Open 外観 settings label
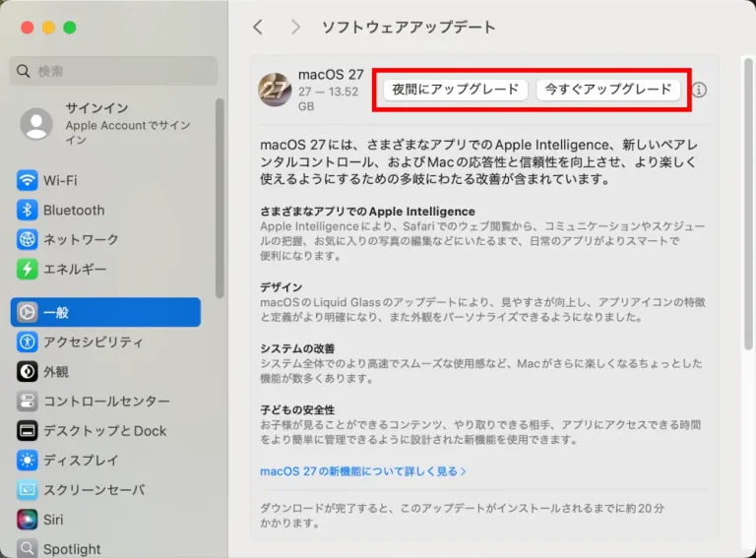 (56, 372)
